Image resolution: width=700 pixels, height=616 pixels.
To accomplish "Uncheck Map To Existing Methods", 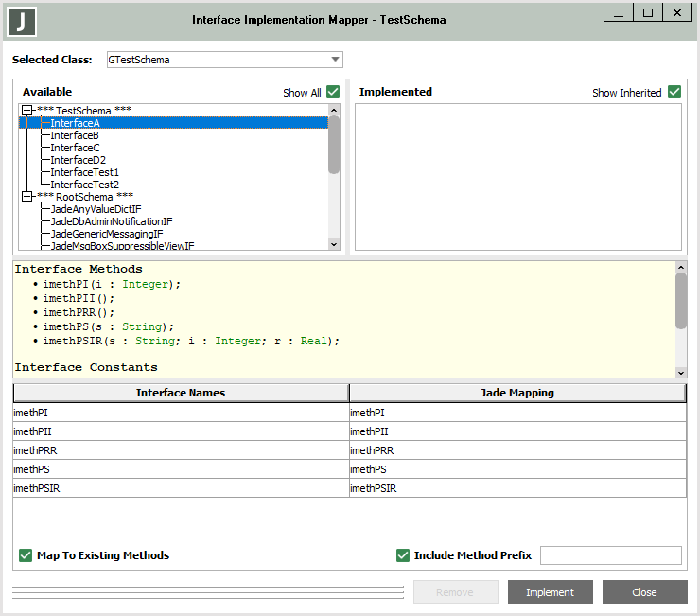I will [26, 555].
